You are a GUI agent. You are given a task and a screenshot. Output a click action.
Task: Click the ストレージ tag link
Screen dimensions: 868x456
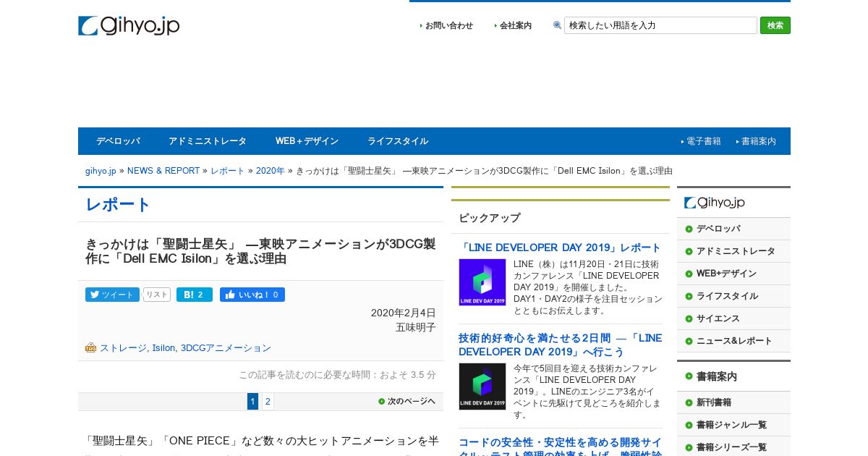click(x=123, y=348)
